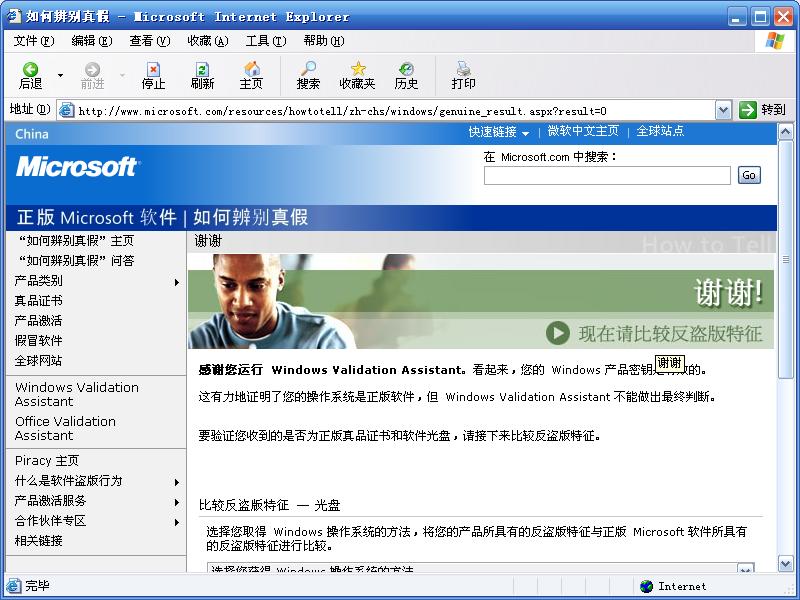Click the vertical scrollbar down arrow
Image resolution: width=800 pixels, height=600 pixels.
(785, 563)
